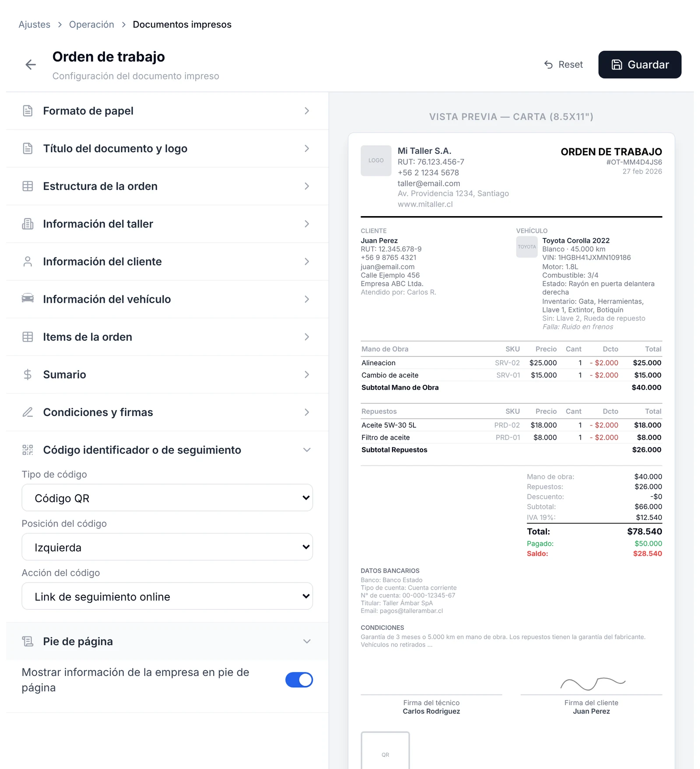Viewport: 700px width, 769px height.
Task: Click the QR code icon beside Código identificador
Action: [x=28, y=450]
